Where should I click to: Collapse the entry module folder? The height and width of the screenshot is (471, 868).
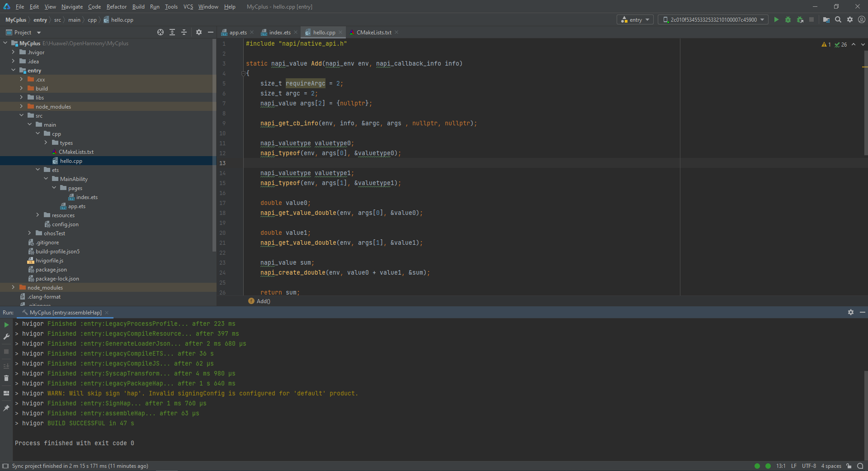(13, 70)
